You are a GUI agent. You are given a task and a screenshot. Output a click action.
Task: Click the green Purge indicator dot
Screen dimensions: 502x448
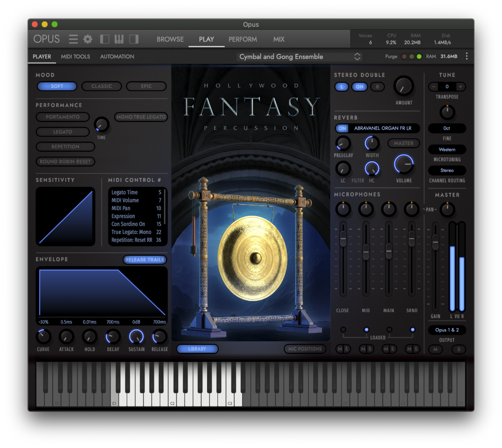click(x=419, y=56)
